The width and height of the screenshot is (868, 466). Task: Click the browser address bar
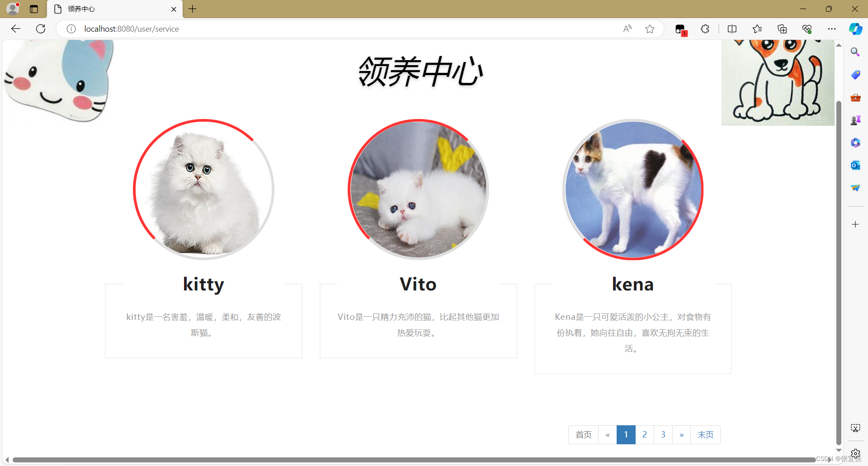(x=316, y=29)
